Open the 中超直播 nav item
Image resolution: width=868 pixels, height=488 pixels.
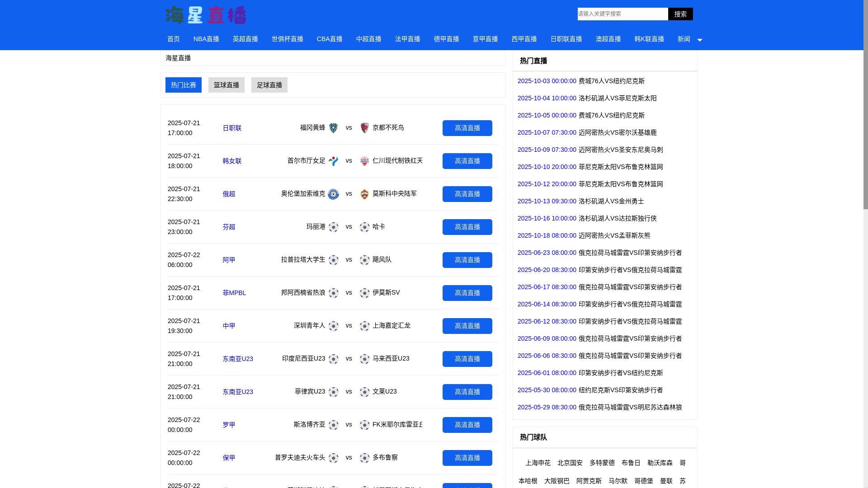[369, 39]
